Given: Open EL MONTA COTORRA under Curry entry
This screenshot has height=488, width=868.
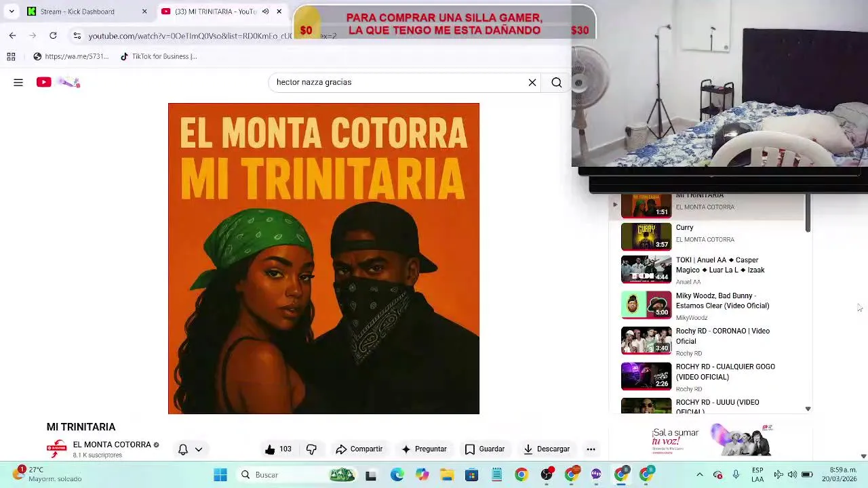Looking at the screenshot, I should tap(705, 239).
